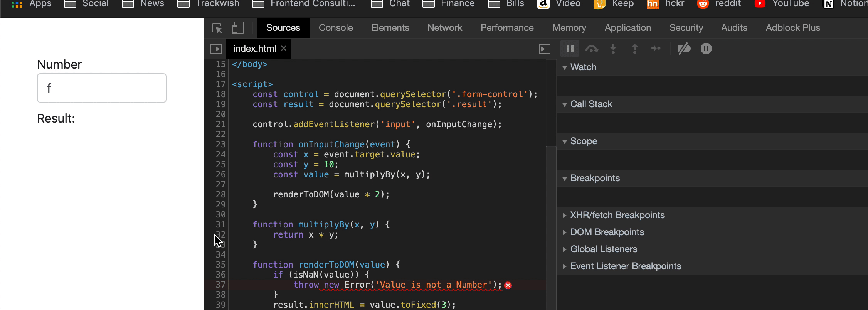Open the reddit bookmark icon

point(703,4)
